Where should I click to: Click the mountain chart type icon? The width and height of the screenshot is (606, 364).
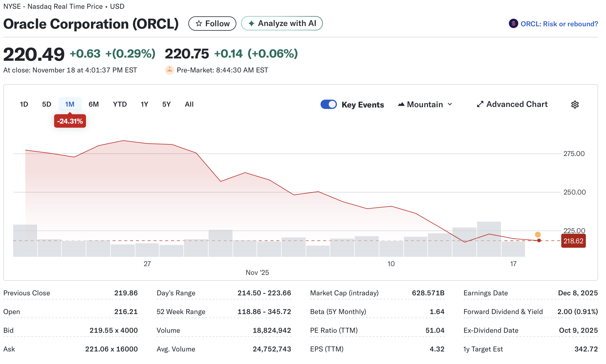(401, 104)
